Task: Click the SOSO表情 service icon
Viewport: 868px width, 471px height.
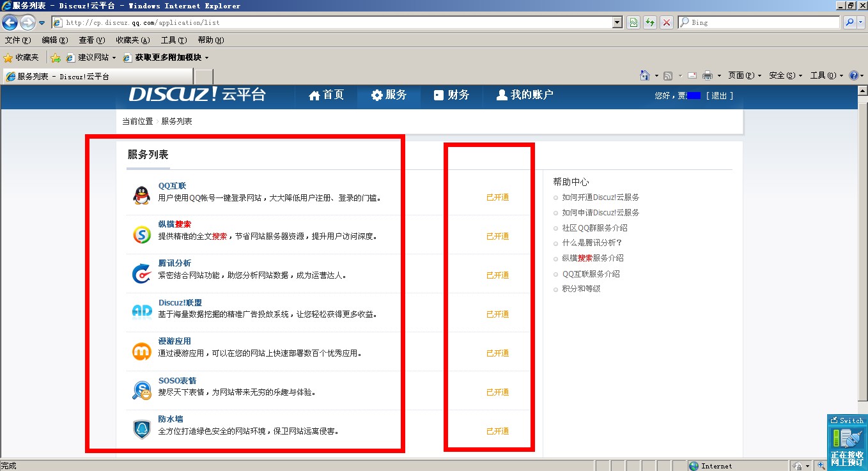Action: click(141, 390)
